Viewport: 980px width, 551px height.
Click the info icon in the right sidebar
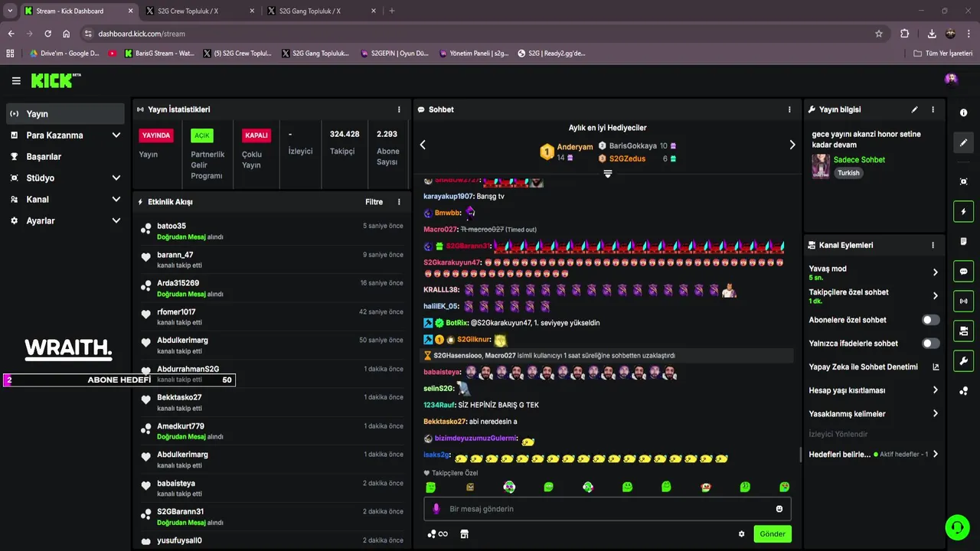coord(963,112)
